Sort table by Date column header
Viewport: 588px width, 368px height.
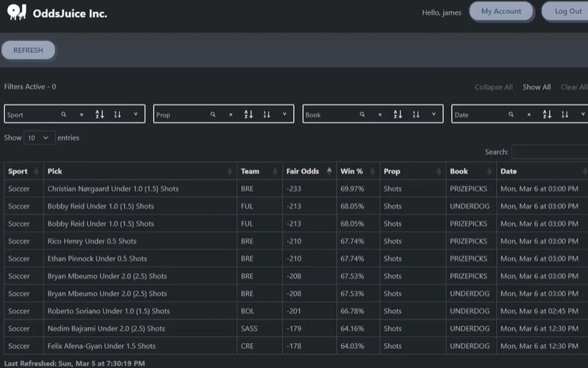pyautogui.click(x=542, y=171)
